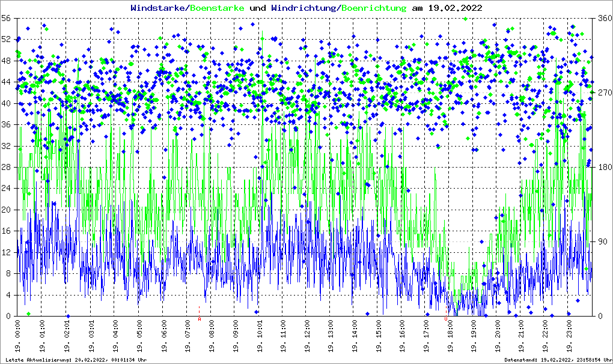Click the 'Letzte Aktualisierung' footer text
The image size is (613, 364).
click(75, 360)
